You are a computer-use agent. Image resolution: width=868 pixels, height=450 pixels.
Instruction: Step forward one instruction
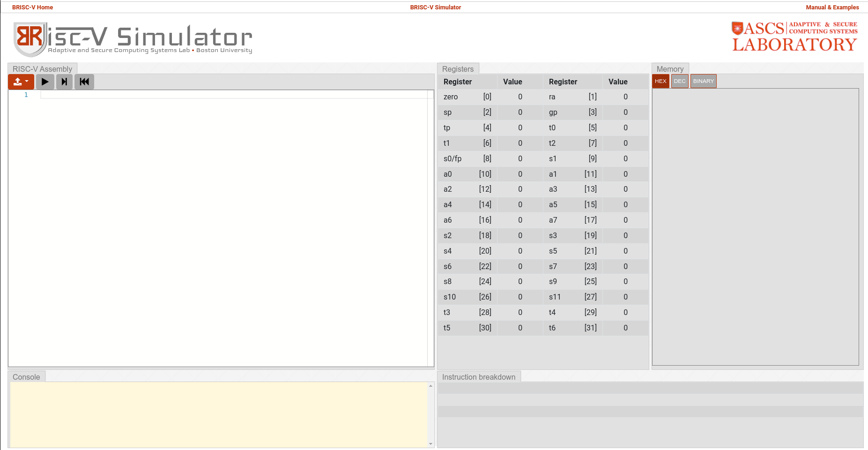click(64, 82)
